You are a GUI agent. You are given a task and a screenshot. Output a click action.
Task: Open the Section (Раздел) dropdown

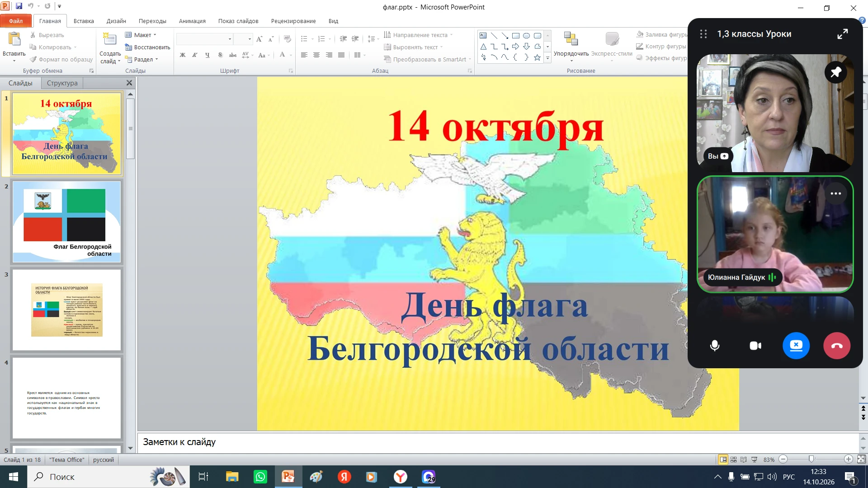pos(142,59)
